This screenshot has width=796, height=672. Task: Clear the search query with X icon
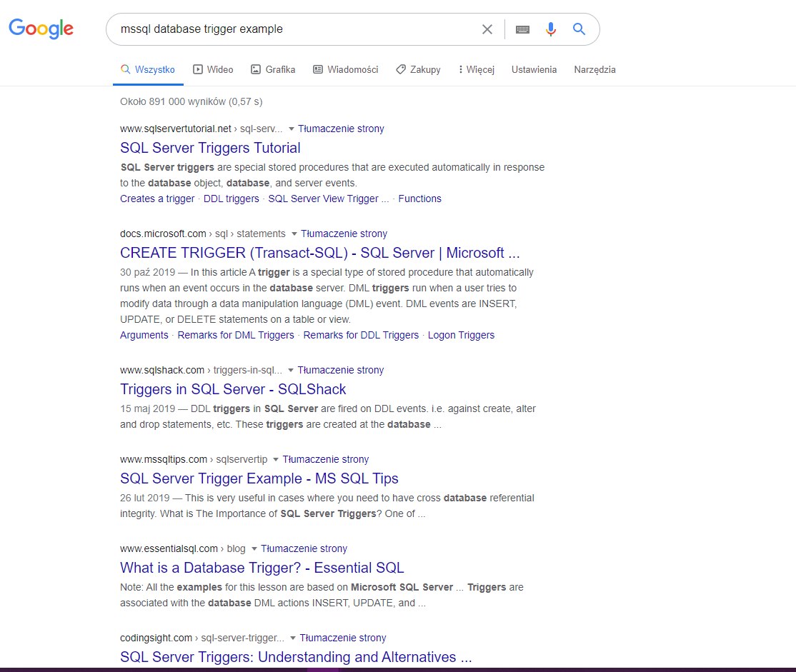pos(487,29)
